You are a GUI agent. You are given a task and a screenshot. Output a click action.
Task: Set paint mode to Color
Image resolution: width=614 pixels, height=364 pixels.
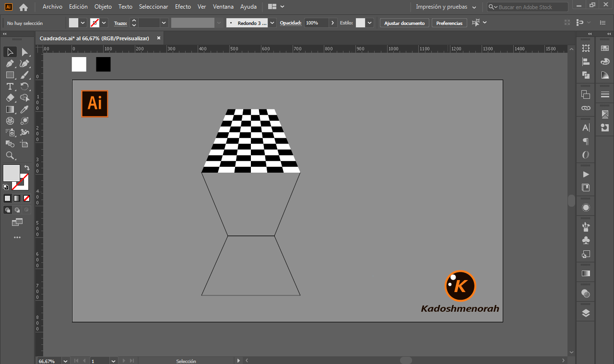click(7, 198)
